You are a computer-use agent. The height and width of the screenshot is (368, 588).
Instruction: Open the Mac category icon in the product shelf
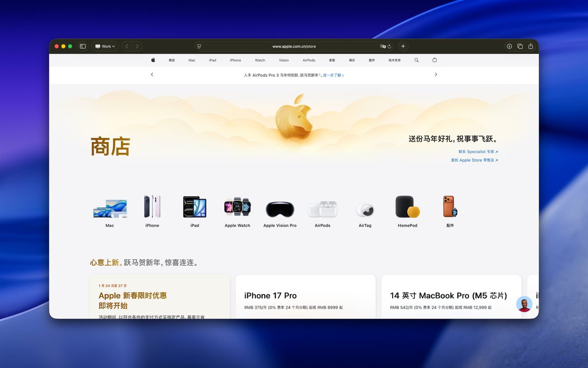pyautogui.click(x=110, y=208)
